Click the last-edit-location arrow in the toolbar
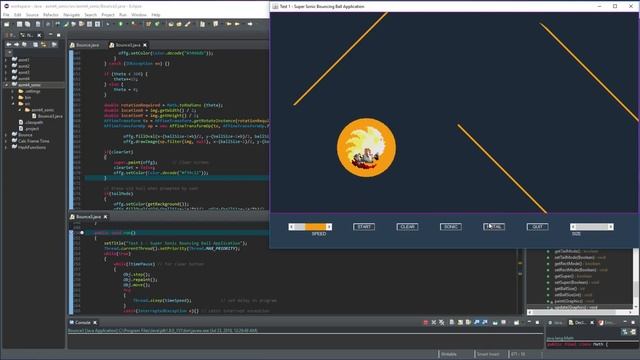 [x=229, y=24]
